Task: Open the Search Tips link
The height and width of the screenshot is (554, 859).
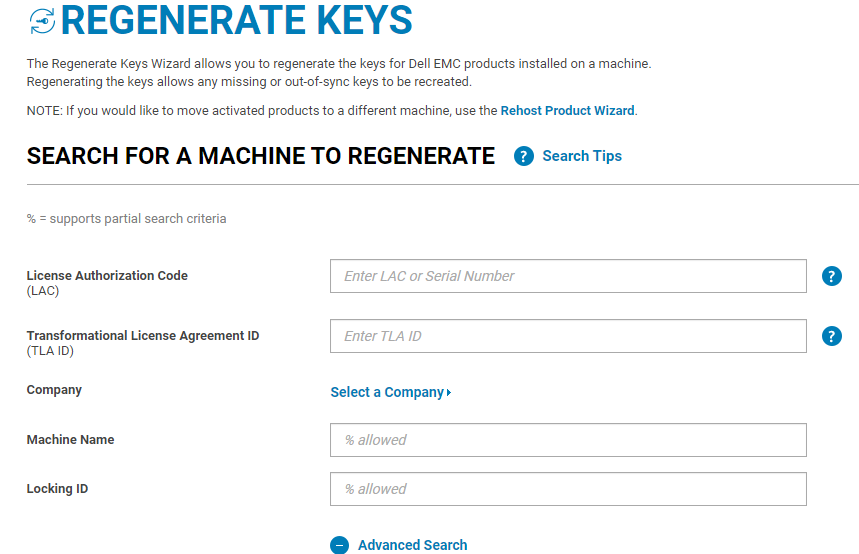Action: tap(582, 156)
